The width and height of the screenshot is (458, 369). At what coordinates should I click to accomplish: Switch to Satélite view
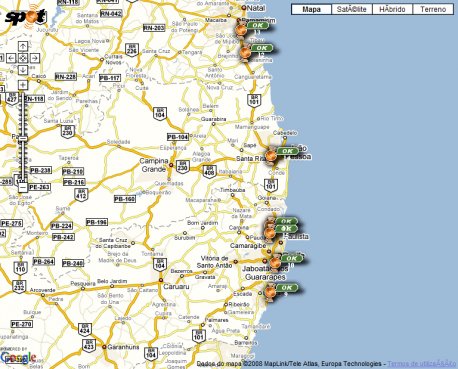point(352,9)
